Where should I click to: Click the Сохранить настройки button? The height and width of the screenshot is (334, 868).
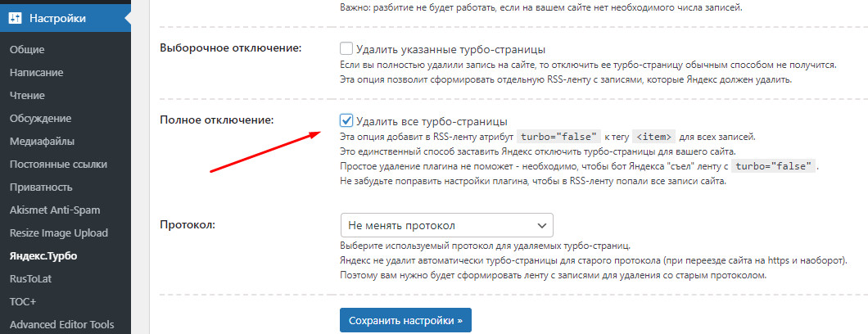pos(405,320)
